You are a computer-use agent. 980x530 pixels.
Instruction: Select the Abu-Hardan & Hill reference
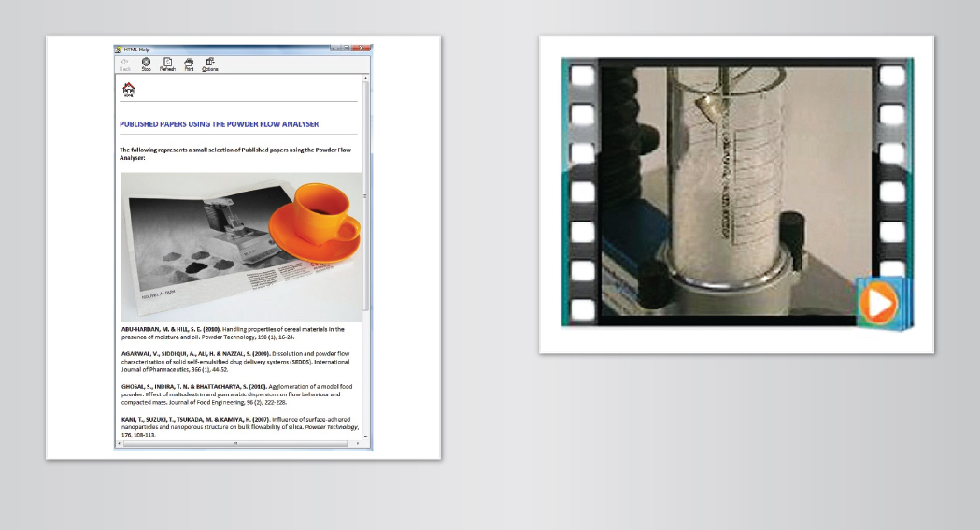[234, 333]
